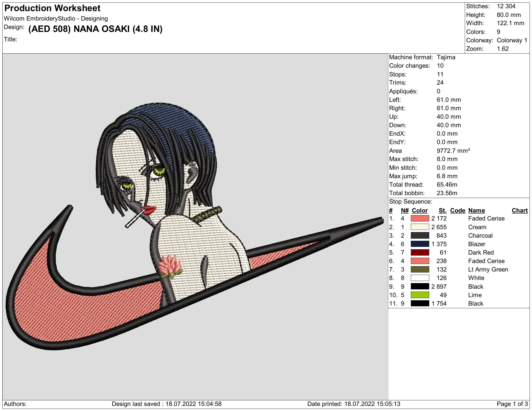Click the 'Stop Sequence:' heading
Image resolution: width=532 pixels, height=411 pixels.
click(410, 202)
